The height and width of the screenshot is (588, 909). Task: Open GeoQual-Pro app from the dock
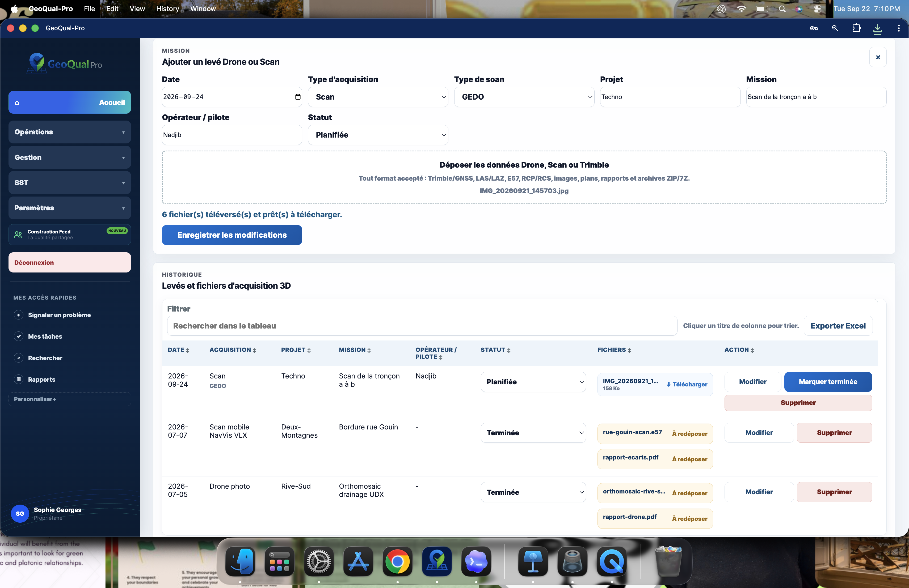436,561
